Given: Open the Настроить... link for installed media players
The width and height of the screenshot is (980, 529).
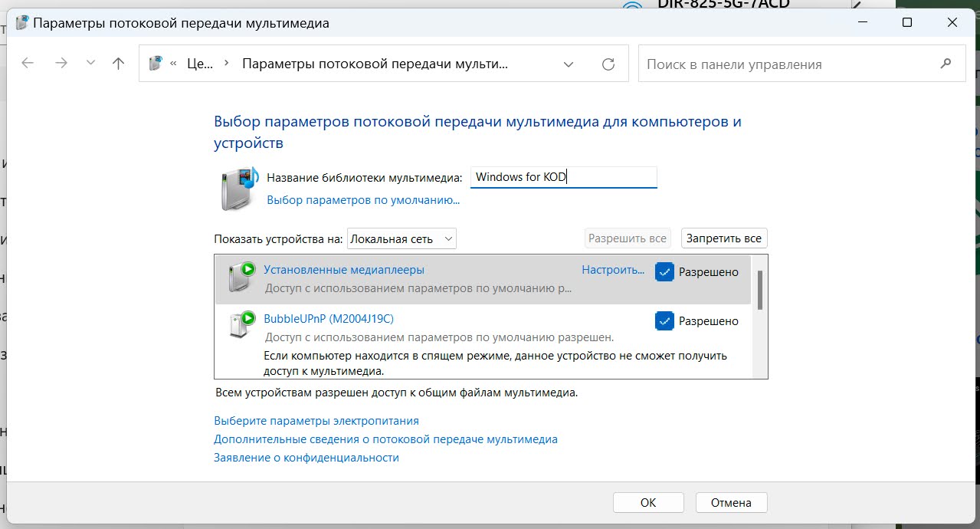Looking at the screenshot, I should 613,271.
